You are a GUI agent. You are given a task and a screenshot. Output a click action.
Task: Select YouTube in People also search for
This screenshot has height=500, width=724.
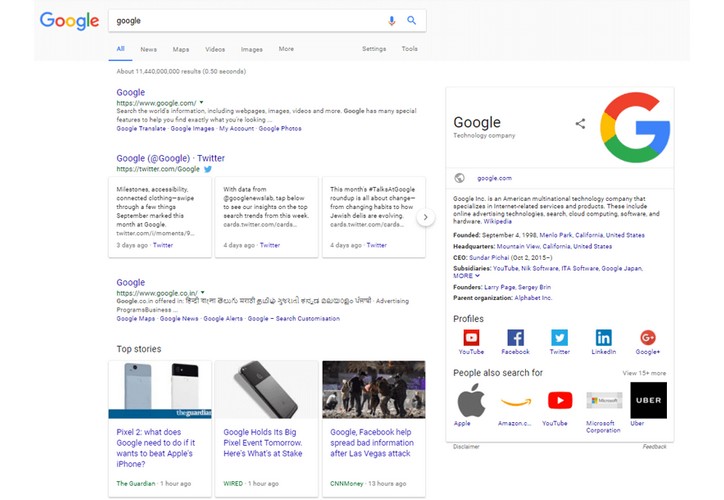click(560, 400)
